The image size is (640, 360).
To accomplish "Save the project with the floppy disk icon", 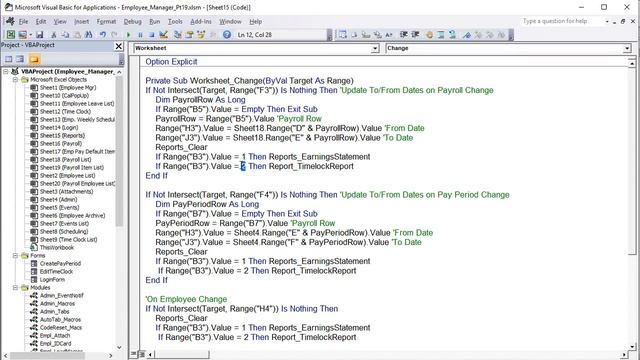I will (40, 35).
